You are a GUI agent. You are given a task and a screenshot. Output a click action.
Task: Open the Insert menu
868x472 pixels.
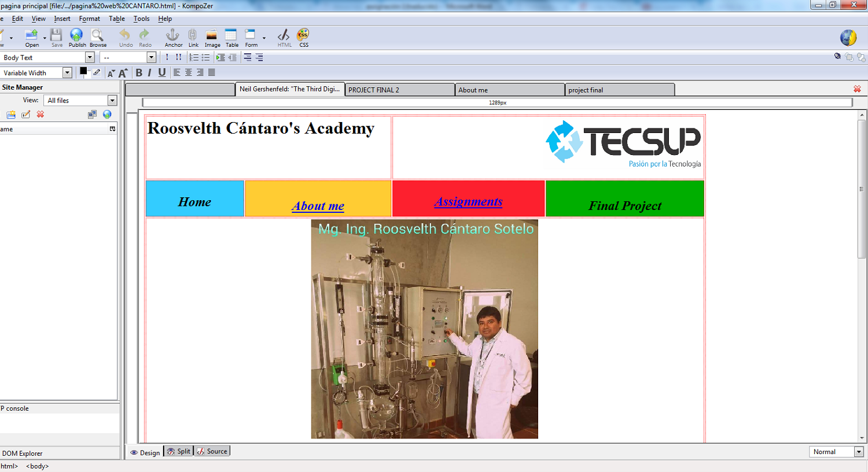pyautogui.click(x=62, y=19)
